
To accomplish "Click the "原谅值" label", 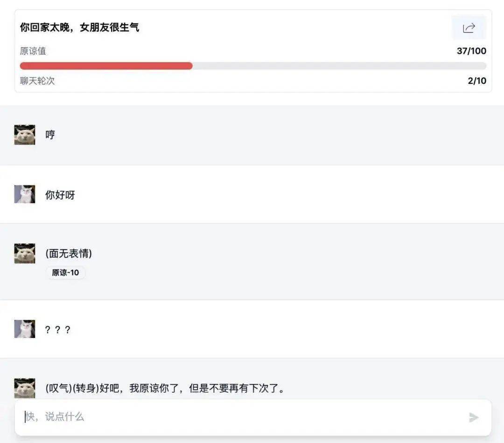I will [33, 51].
